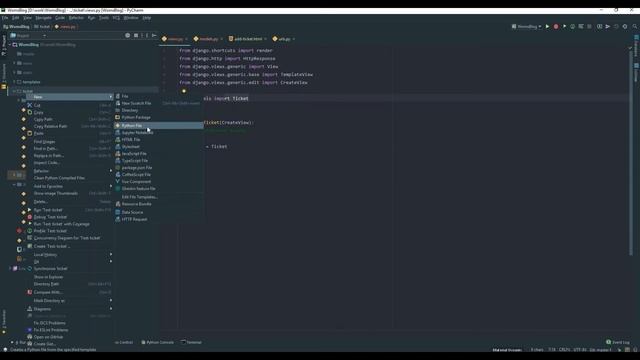Screen dimensions: 640x360
Task: Expand the Add to Favorites submenu
Action: tap(69, 187)
